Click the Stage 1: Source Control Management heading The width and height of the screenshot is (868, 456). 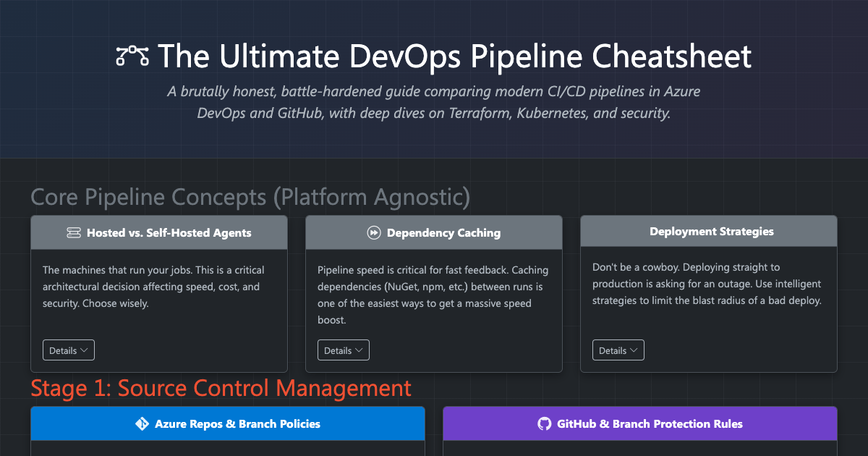coord(221,388)
